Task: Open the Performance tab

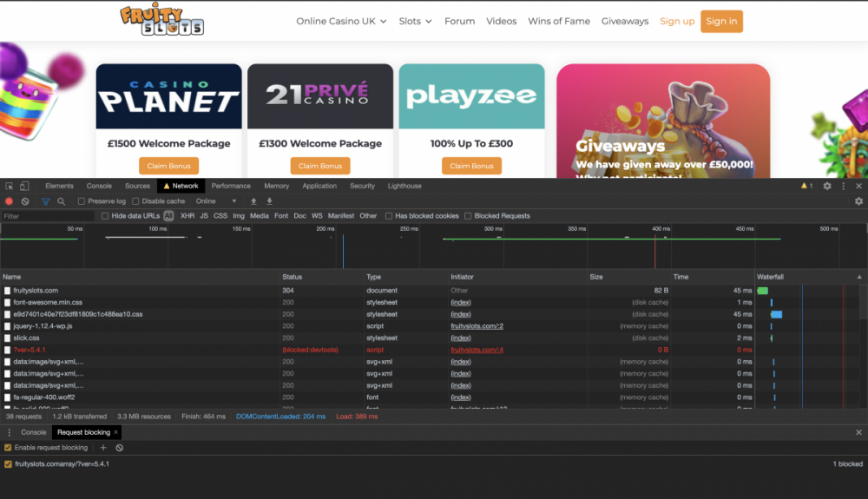Action: [x=231, y=187]
